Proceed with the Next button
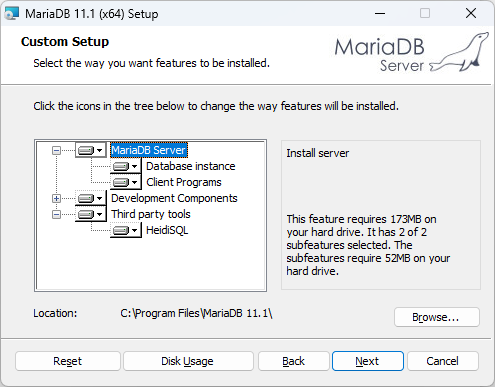The image size is (495, 387). [x=368, y=361]
